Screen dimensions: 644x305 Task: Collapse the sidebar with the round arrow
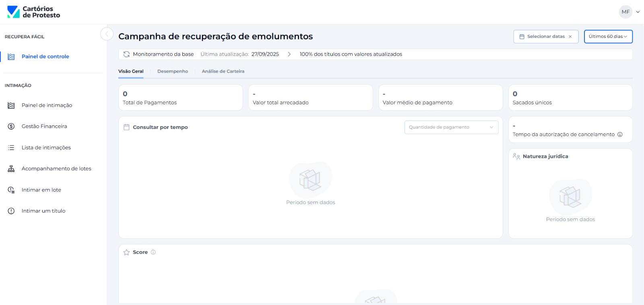[107, 34]
